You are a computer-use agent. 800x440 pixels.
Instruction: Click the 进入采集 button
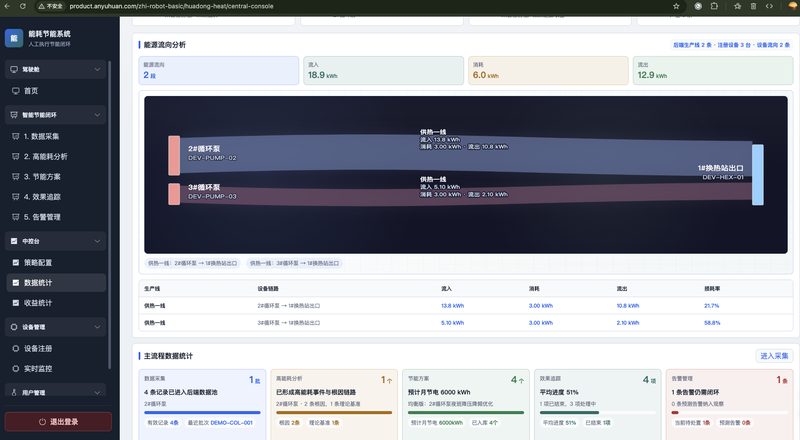point(774,356)
